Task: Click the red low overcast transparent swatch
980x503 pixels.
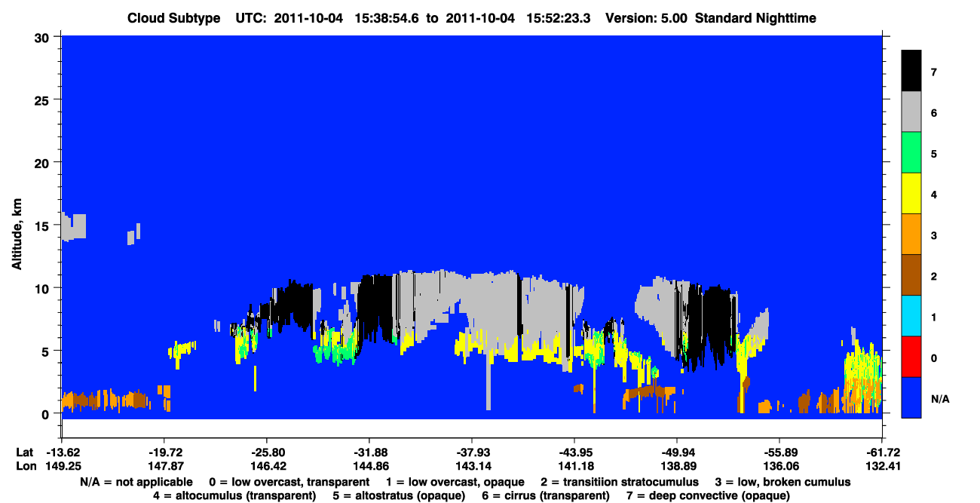Action: (911, 357)
